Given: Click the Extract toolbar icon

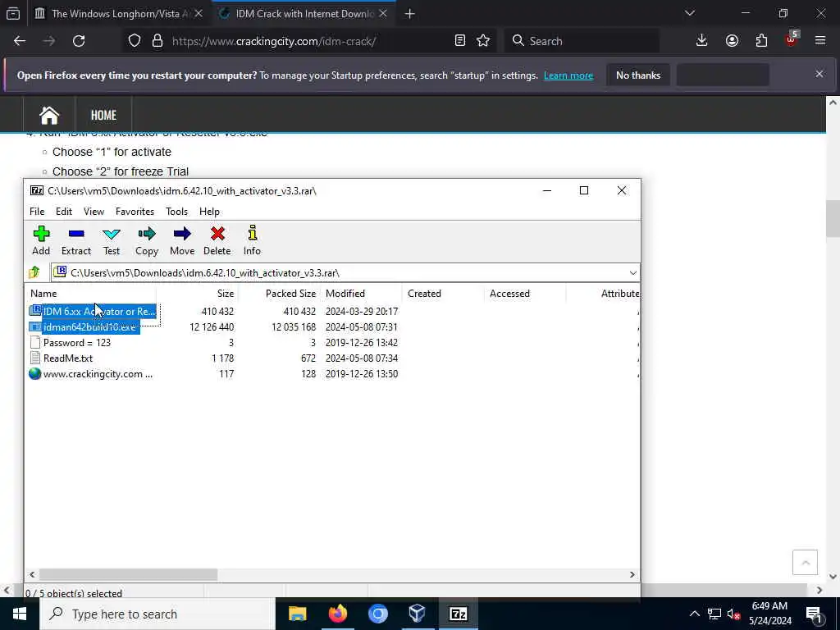Looking at the screenshot, I should tap(76, 240).
